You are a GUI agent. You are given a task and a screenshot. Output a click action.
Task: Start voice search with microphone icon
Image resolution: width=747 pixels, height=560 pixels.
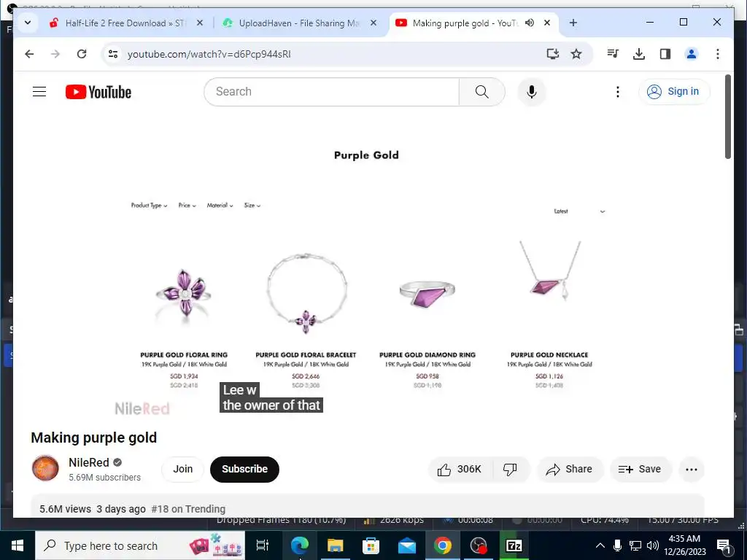pos(532,91)
